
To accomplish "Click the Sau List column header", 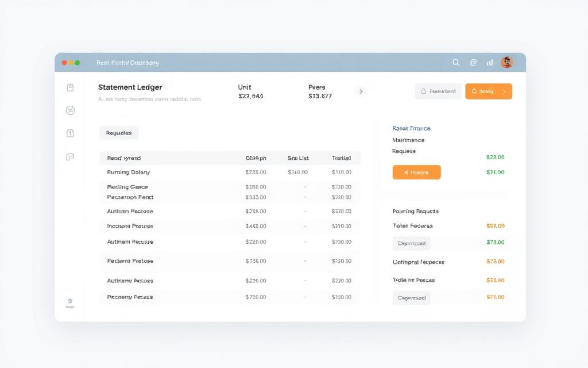I will pyautogui.click(x=298, y=158).
